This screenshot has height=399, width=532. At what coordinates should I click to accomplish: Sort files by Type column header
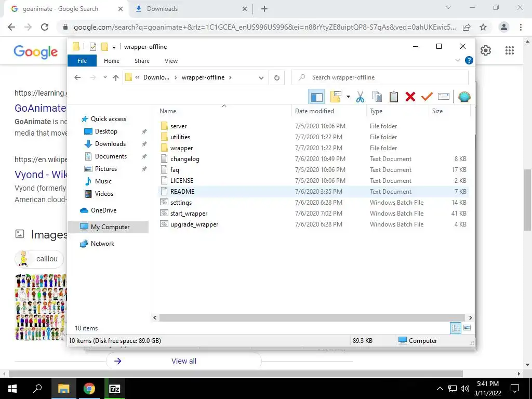[x=397, y=111]
